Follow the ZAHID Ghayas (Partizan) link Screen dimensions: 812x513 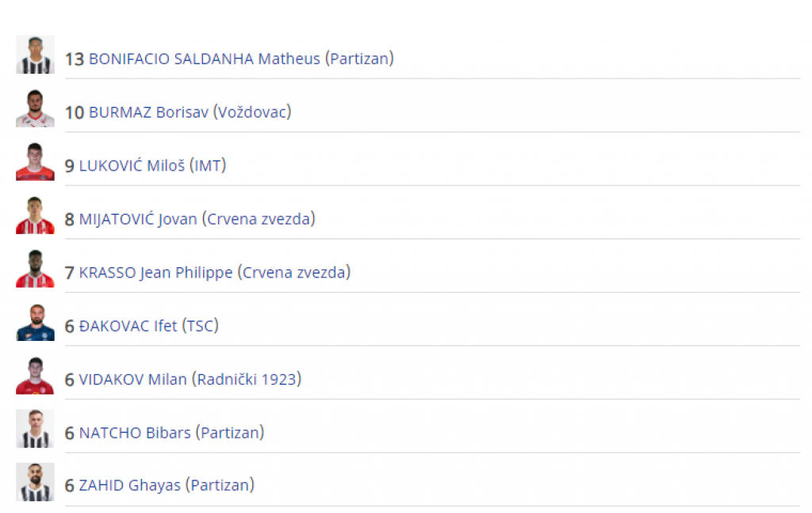[167, 485]
